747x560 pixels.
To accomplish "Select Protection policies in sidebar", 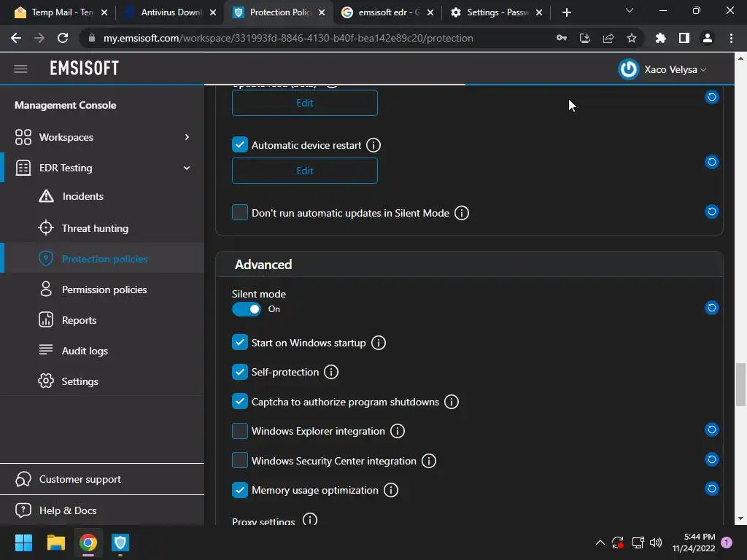I will (x=105, y=259).
